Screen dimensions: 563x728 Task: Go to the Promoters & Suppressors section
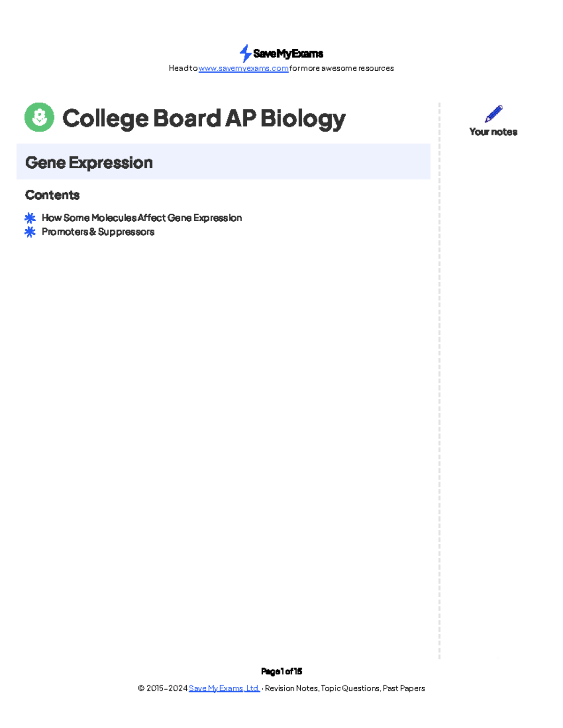pyautogui.click(x=98, y=232)
